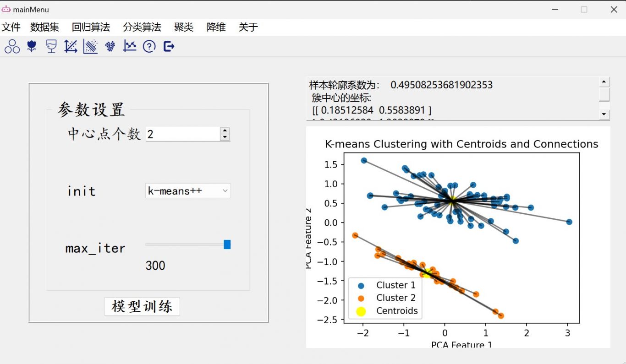Click the max_iter value 300
Screen dimensions: 626x364
pos(155,266)
